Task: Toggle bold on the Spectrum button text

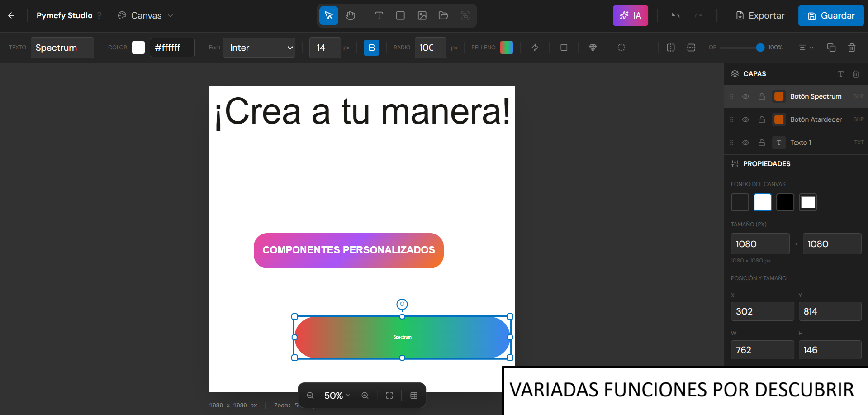Action: (371, 48)
